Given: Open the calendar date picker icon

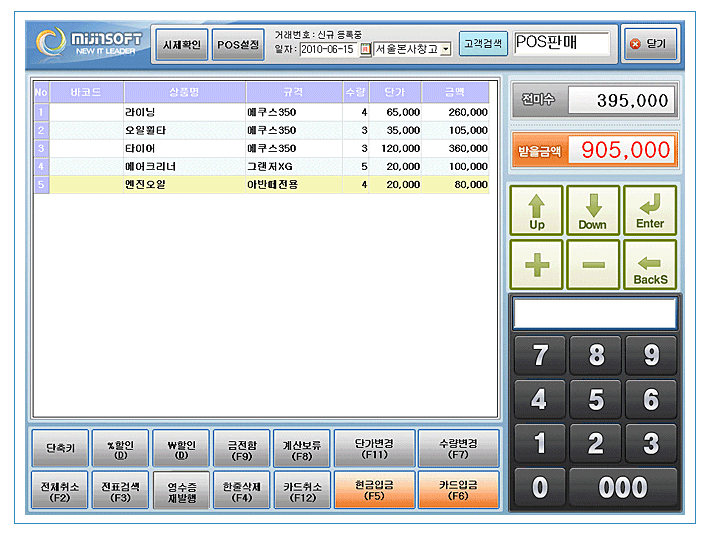Looking at the screenshot, I should click(365, 49).
